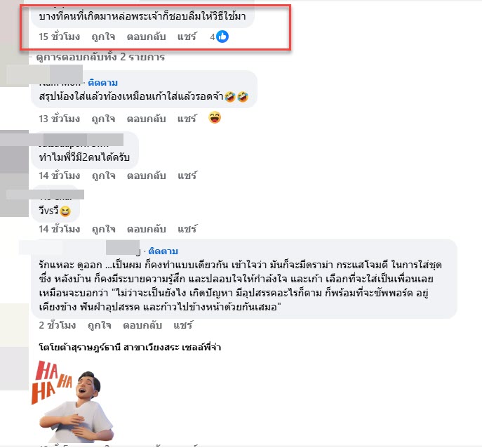Click the HA HA laughing sticker
482x448 pixels.
tap(73, 401)
